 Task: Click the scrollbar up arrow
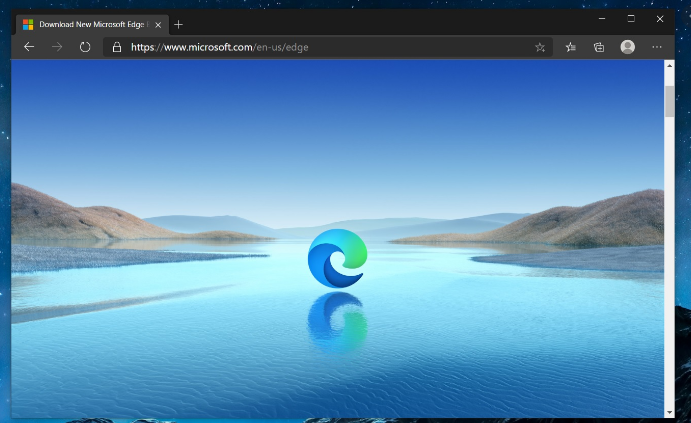click(x=669, y=66)
